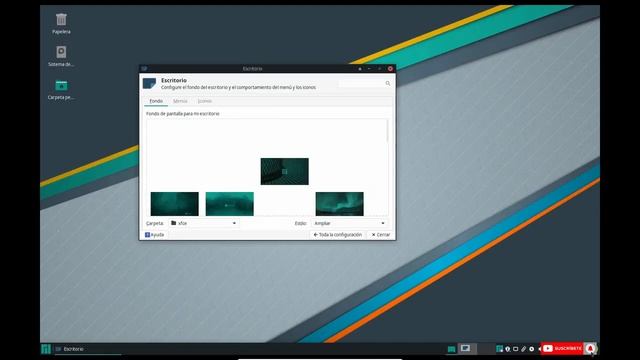
Task: Click the wallpaper list vertical scrollbar
Action: [x=387, y=131]
